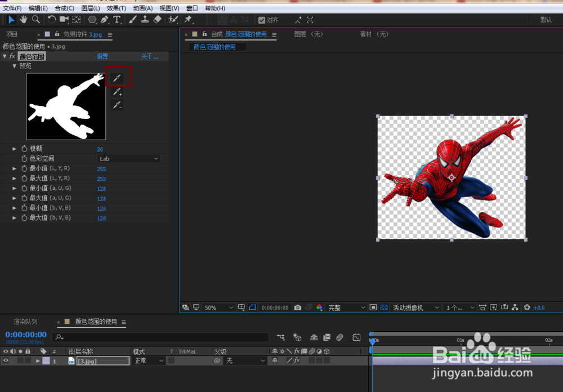Screen dimensions: 563x392
Task: Toggle the 3.jpg layer effects fx switch
Action: (297, 360)
